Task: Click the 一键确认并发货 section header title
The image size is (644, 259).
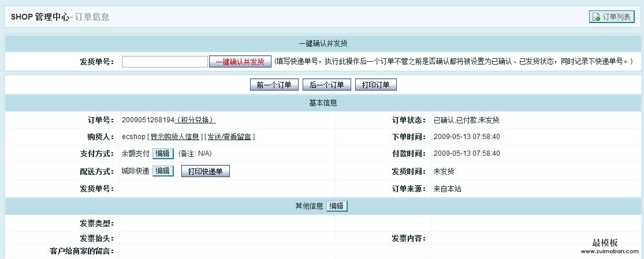Action: tap(323, 43)
